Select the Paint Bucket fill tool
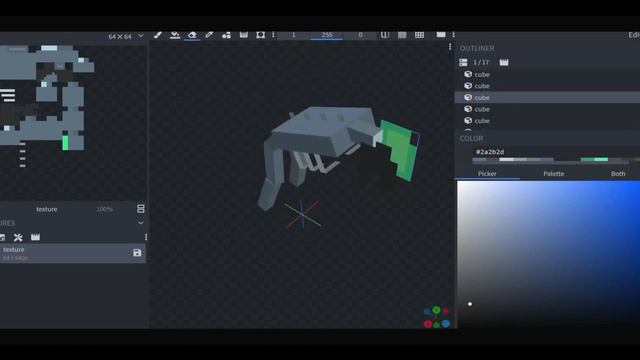Screen dimensions: 640x360 (175, 35)
